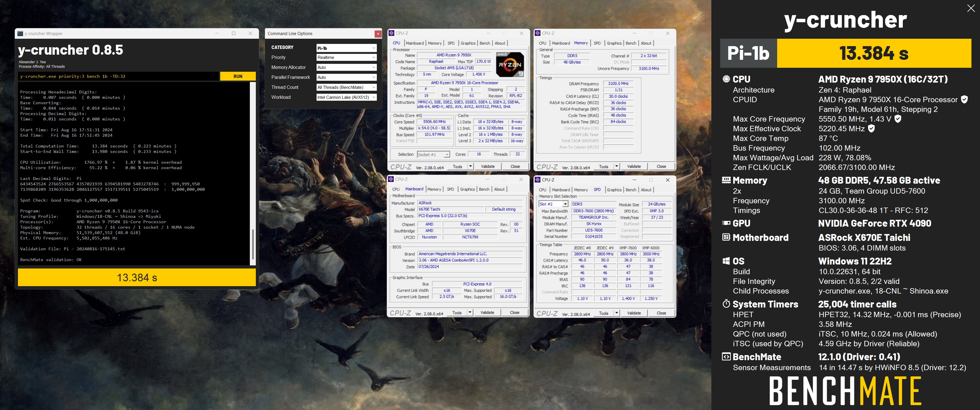Click the shield beside Max Core Frequency
The image size is (980, 410).
(898, 119)
